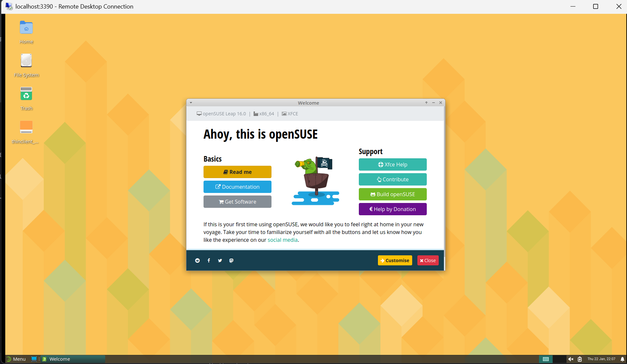Screen dimensions: 627x364
Task: Open the Reddit social icon
Action: [197, 261]
